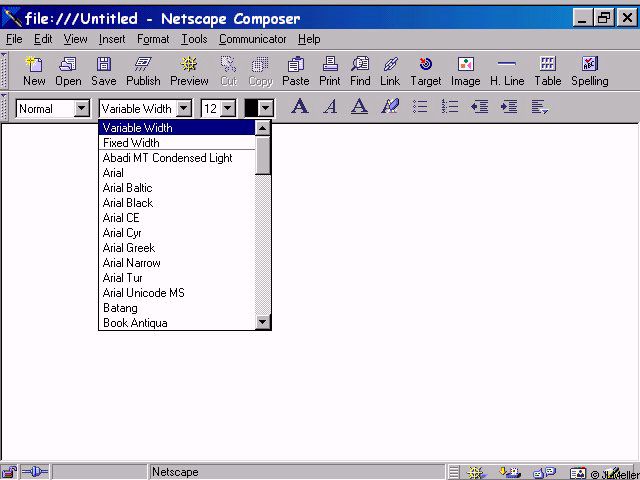Image resolution: width=640 pixels, height=480 pixels.
Task: Collapse the Variable Width font dropdown arrow
Action: point(184,109)
